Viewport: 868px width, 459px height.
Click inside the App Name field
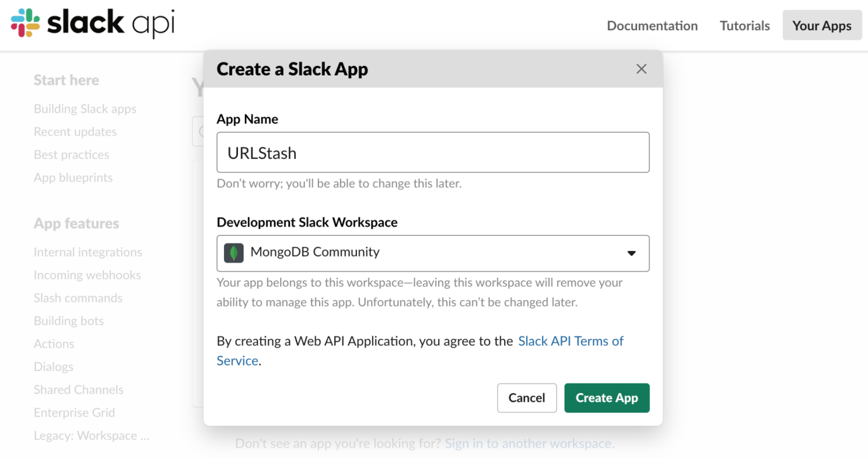click(433, 152)
